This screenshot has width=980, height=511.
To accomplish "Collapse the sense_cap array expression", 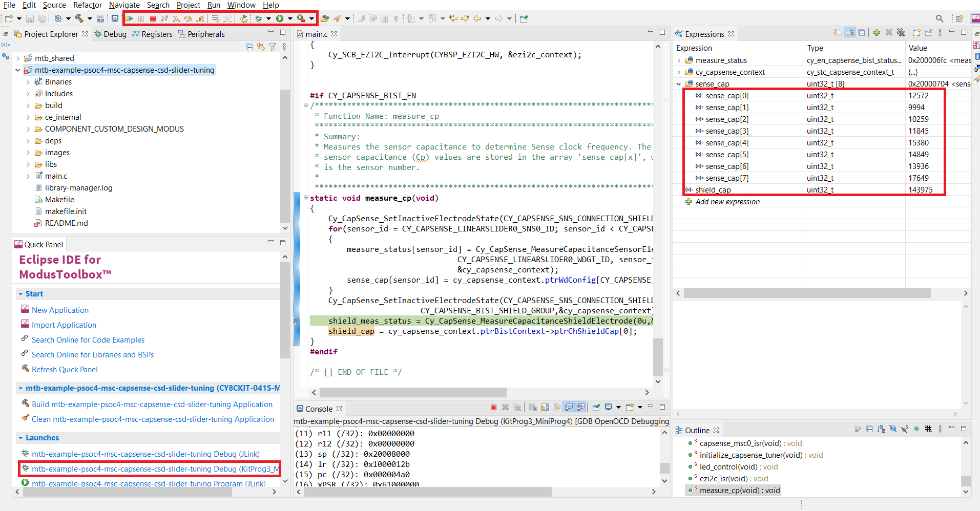I will point(679,84).
